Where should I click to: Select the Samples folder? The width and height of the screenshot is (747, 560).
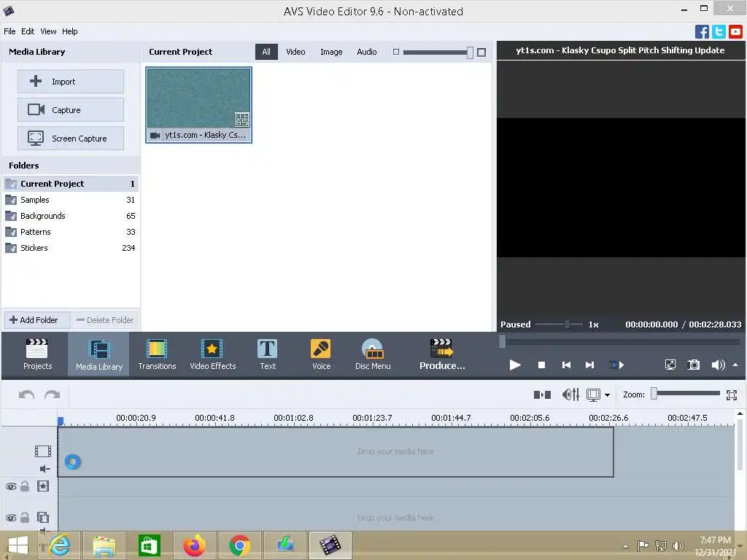coord(71,200)
